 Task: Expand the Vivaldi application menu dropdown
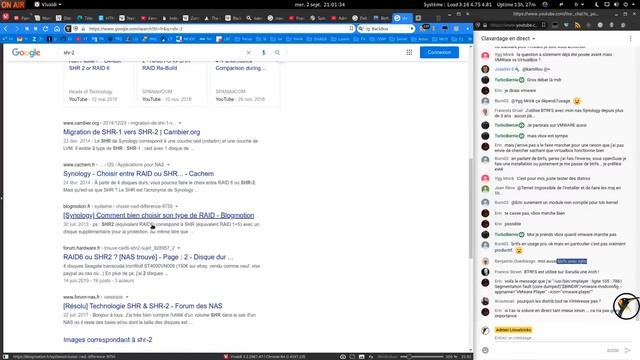(x=60, y=4)
